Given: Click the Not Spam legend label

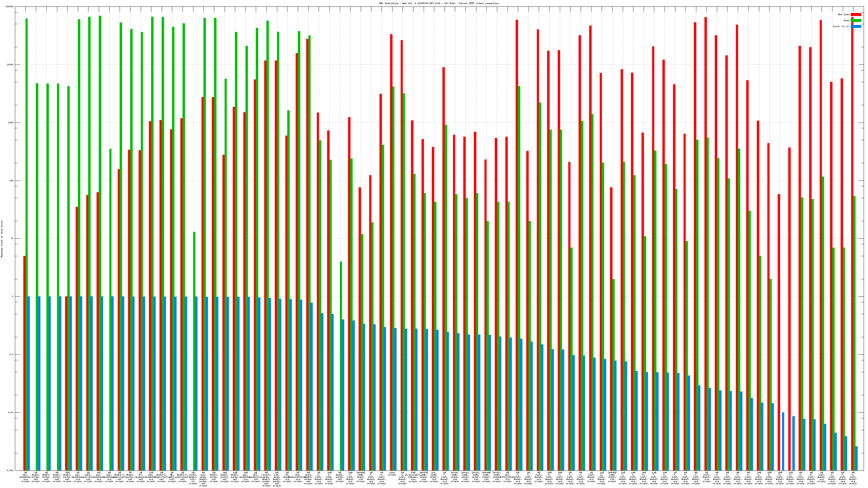Looking at the screenshot, I should [844, 14].
